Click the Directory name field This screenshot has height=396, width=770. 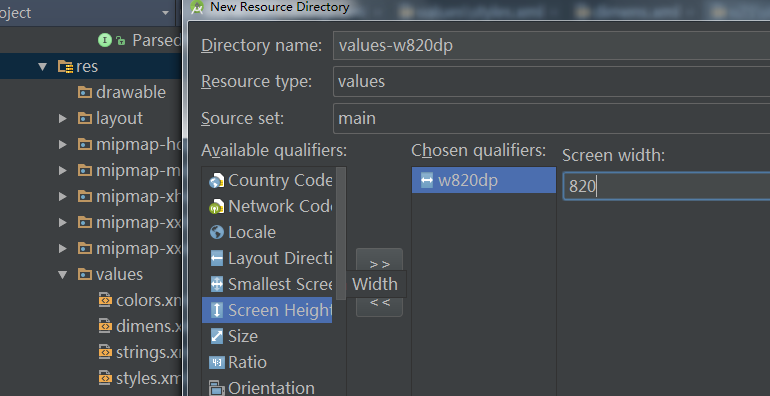551,46
